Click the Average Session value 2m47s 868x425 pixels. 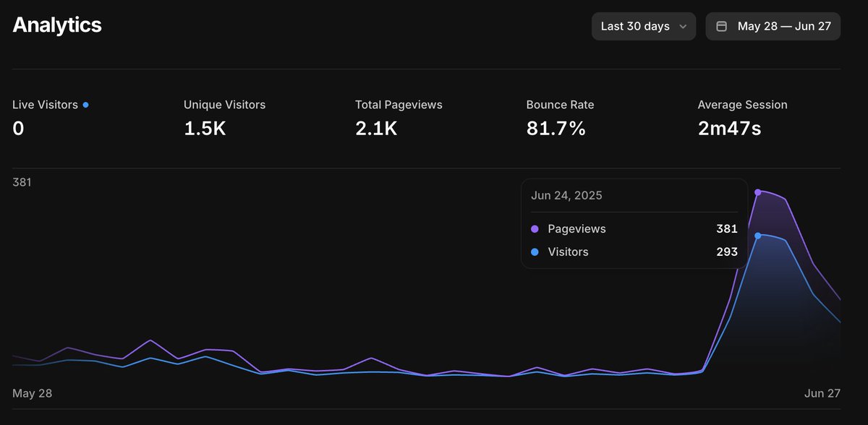729,129
